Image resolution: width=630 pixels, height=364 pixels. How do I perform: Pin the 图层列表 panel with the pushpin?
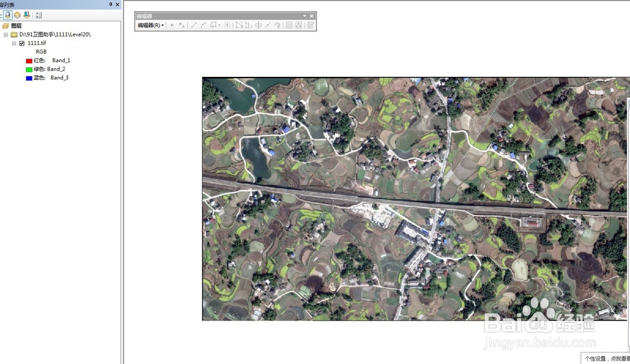pos(110,5)
